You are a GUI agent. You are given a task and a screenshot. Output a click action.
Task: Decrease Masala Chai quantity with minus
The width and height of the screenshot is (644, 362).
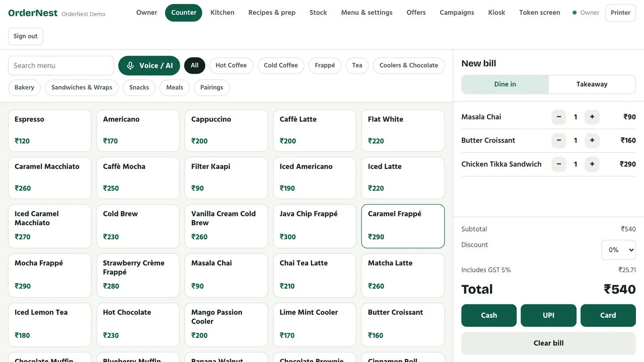559,117
